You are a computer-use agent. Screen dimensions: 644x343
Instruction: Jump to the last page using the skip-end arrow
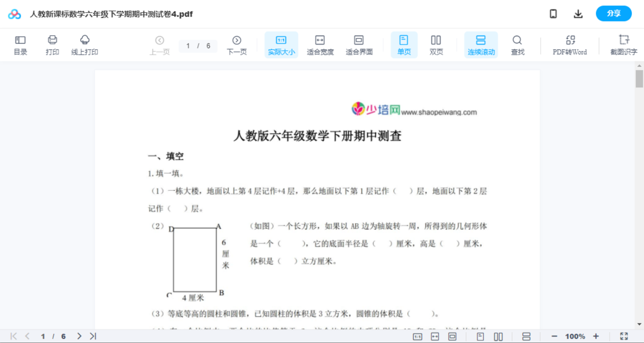tap(92, 336)
